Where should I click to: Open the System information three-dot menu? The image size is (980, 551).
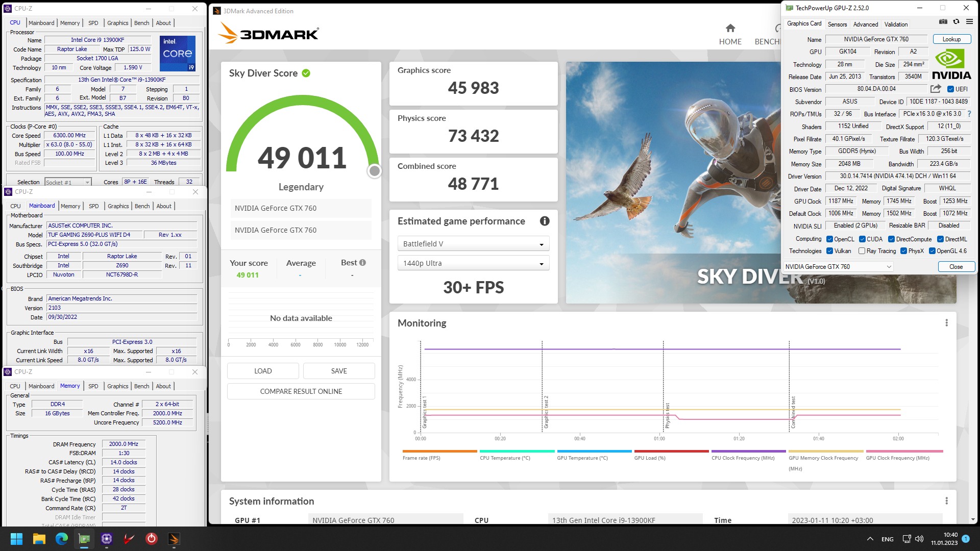(946, 501)
